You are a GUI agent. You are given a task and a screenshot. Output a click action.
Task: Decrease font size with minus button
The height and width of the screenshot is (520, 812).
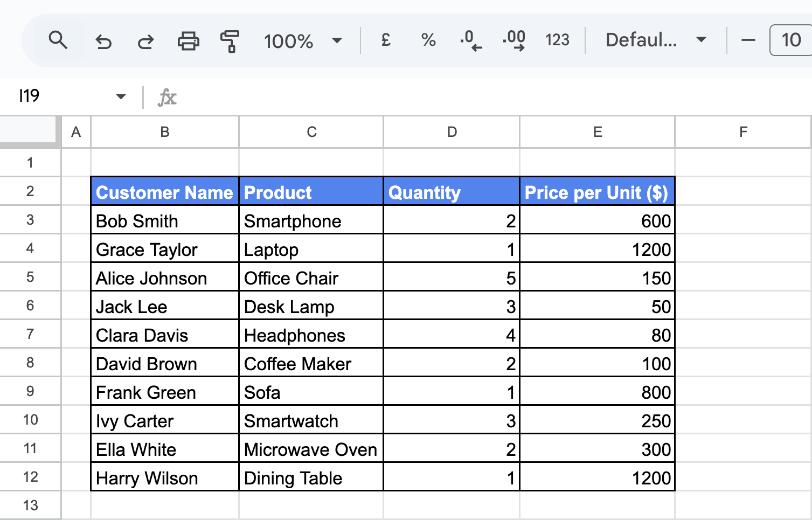point(748,40)
